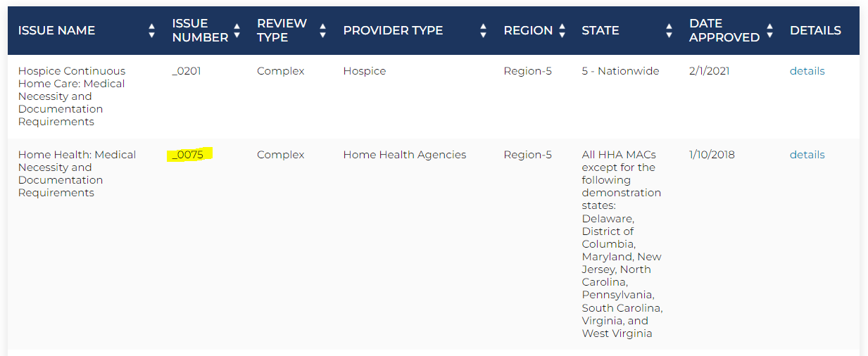
Task: Toggle sort on Review Type column
Action: click(323, 31)
